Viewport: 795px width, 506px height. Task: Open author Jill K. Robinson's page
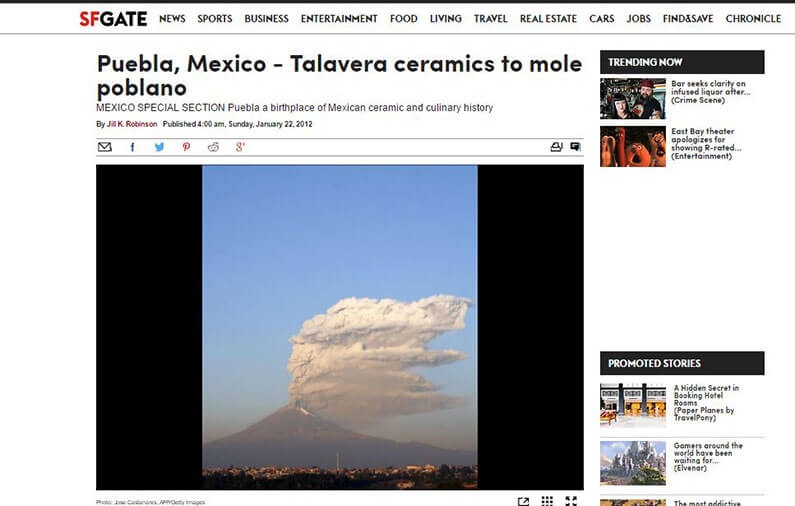pos(132,124)
